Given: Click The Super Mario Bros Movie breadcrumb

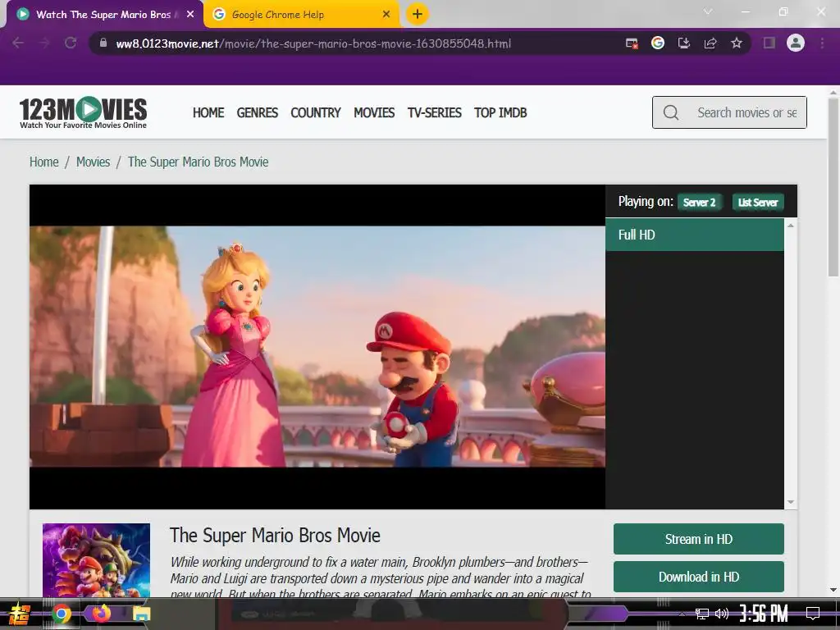Looking at the screenshot, I should coord(198,162).
